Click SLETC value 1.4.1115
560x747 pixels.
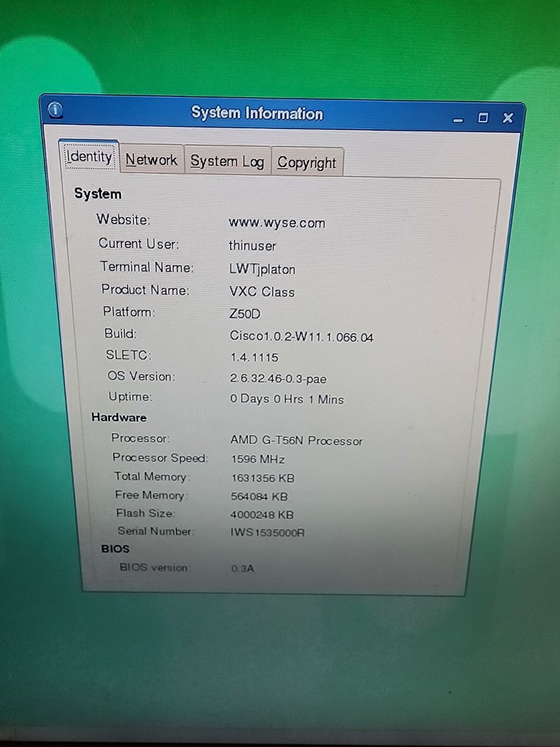[x=255, y=357]
